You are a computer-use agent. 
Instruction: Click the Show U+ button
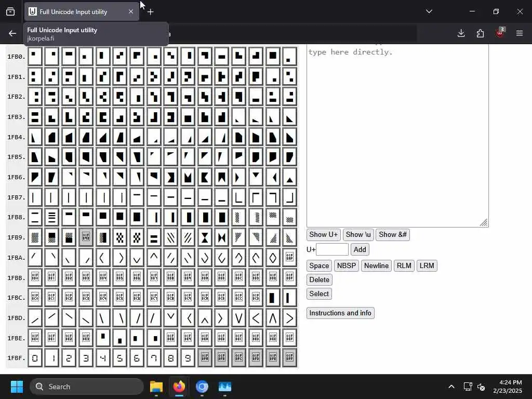[x=323, y=235]
